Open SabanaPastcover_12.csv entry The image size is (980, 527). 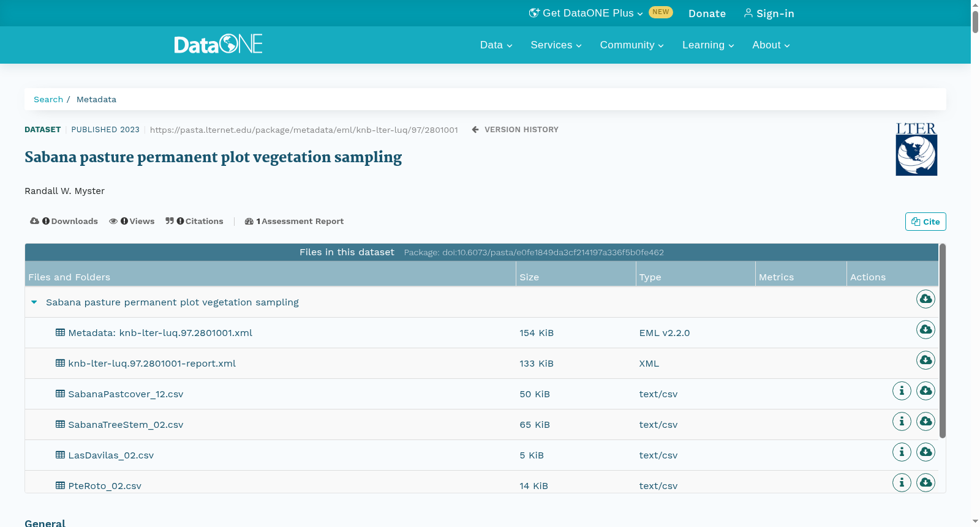pos(126,394)
